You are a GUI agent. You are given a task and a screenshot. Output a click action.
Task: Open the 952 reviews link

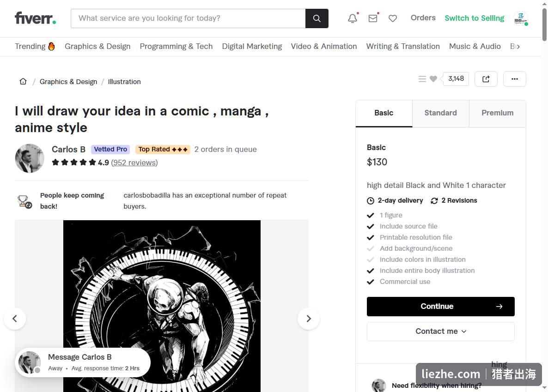(x=134, y=163)
